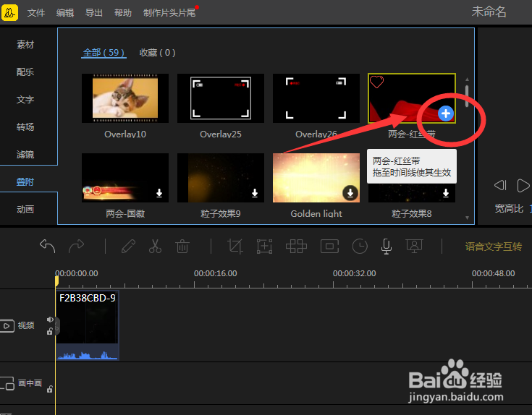
Task: Mute the video track speaker icon
Action: click(x=50, y=320)
